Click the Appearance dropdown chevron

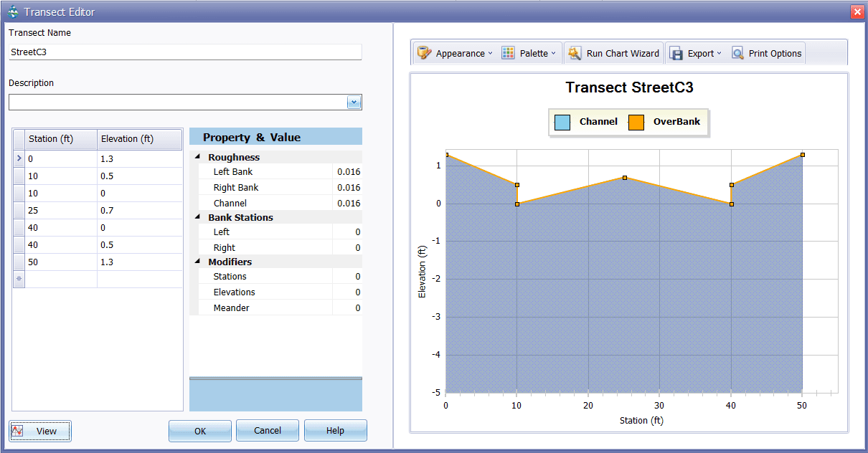(x=491, y=52)
